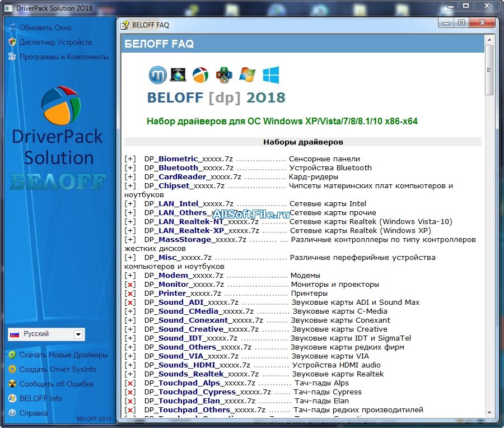The width and height of the screenshot is (504, 428).
Task: Toggle the [x] mark for DP_Touchpad_Cypress
Action: point(130,392)
